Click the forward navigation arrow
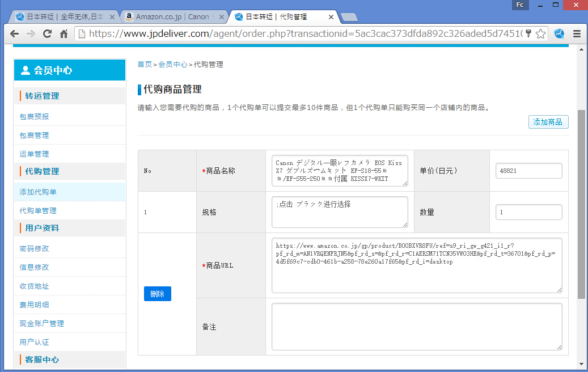Screen dimensions: 588x372 (x=31, y=34)
